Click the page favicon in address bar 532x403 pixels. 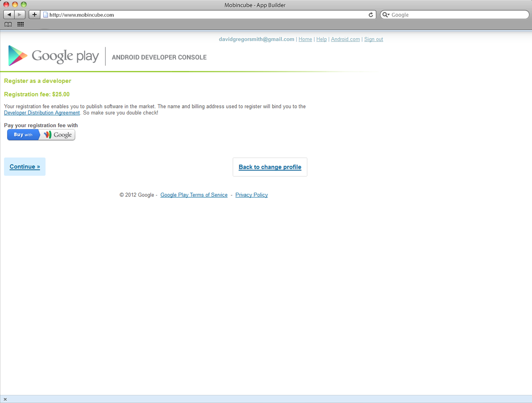[x=46, y=15]
